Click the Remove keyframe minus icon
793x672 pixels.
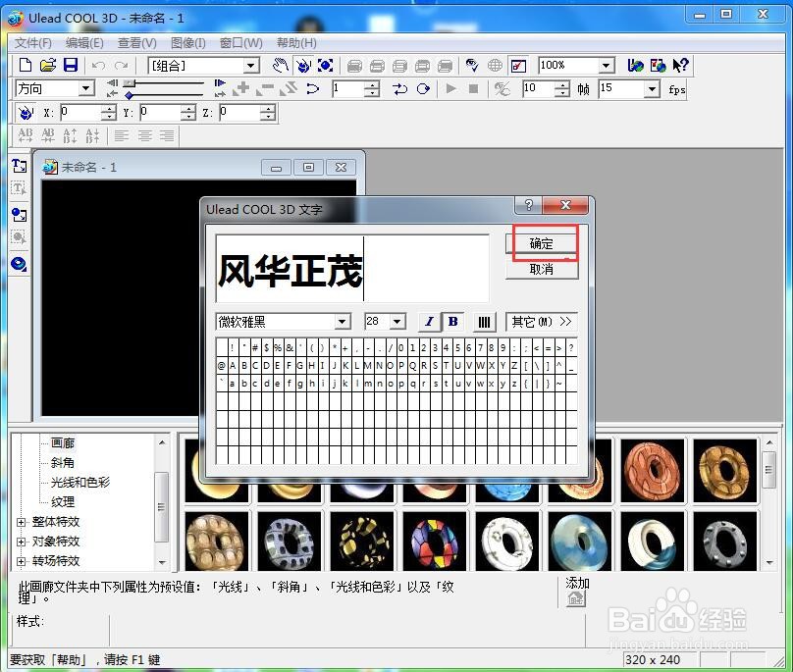click(265, 89)
